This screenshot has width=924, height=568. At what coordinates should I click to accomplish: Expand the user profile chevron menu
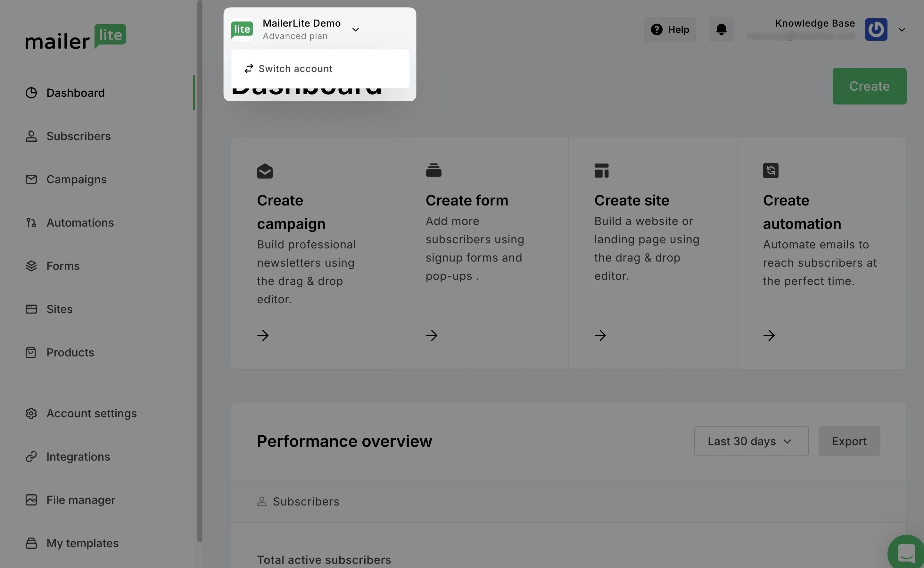click(x=902, y=30)
